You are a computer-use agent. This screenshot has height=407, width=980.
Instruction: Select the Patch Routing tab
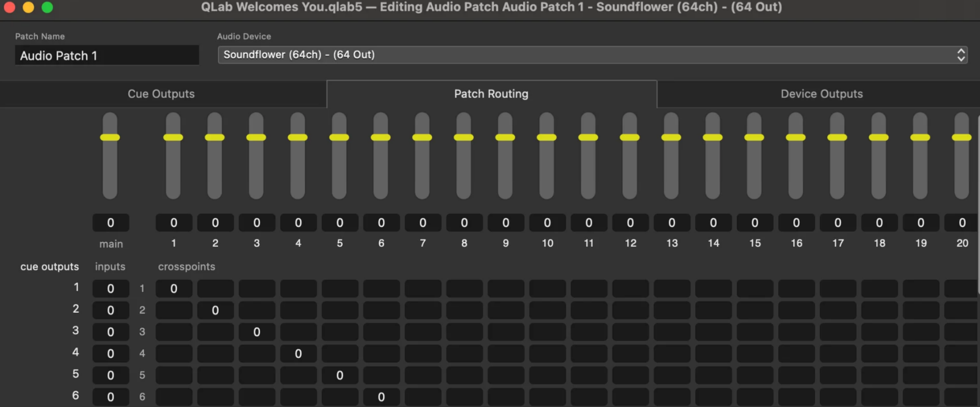point(492,94)
